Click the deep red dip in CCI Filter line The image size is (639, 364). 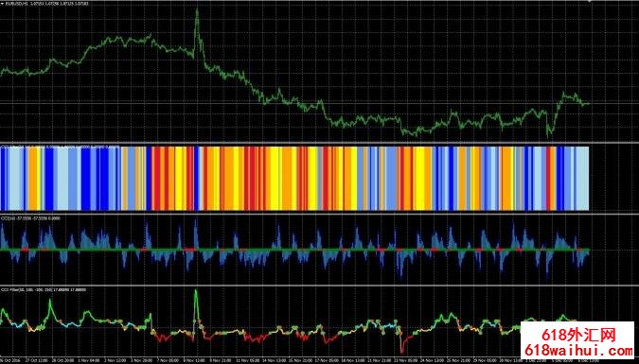click(402, 350)
